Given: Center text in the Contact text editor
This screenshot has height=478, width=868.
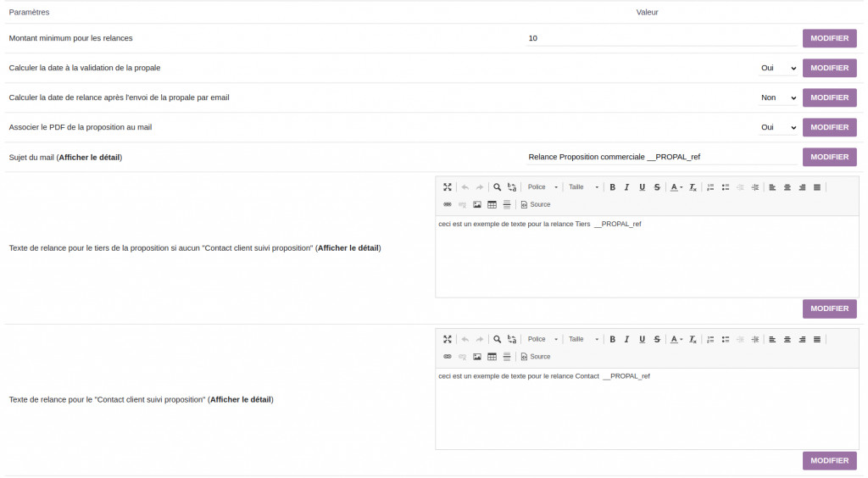Looking at the screenshot, I should click(787, 339).
